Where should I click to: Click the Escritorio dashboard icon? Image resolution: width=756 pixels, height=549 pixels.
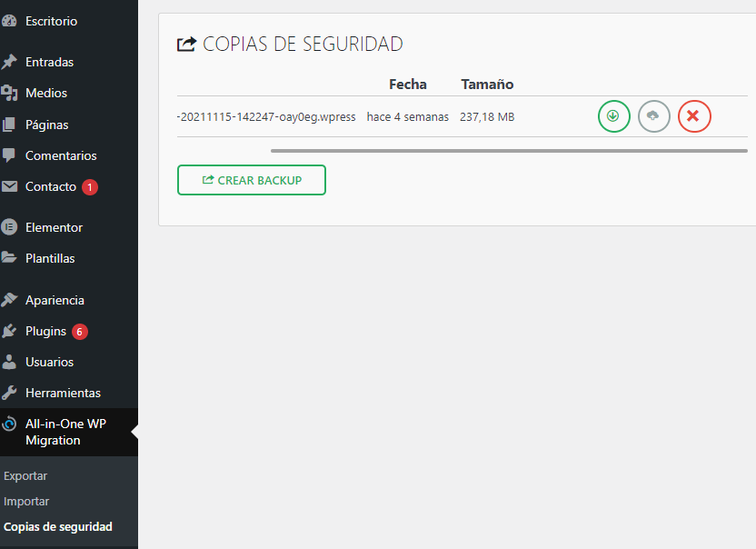[9, 21]
